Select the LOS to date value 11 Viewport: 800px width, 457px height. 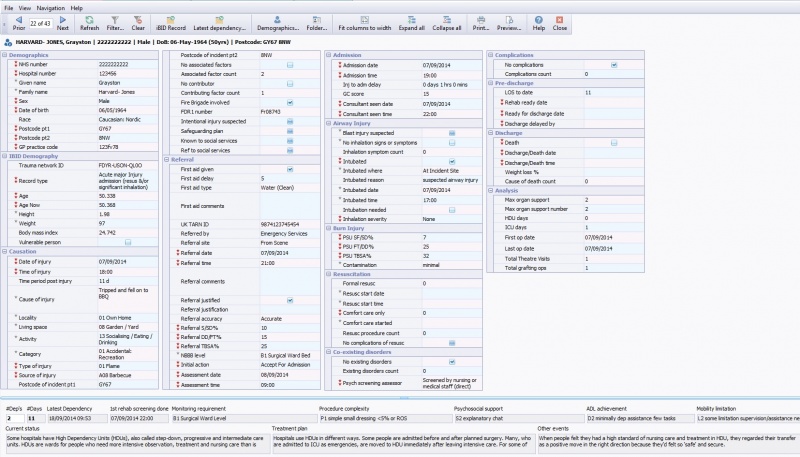pos(614,92)
